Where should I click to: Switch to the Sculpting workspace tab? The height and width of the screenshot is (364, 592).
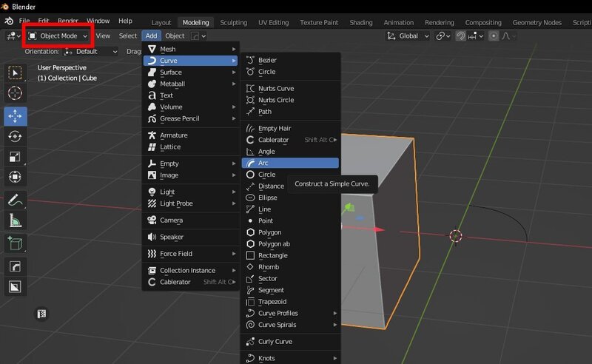coord(235,22)
